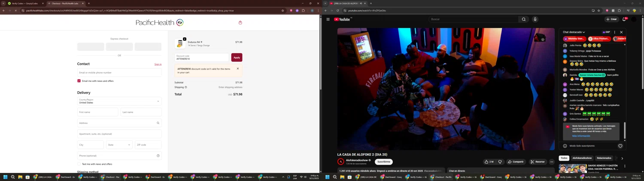Open the cart bag icon on PacificHealth
This screenshot has width=644, height=181.
[x=240, y=23]
